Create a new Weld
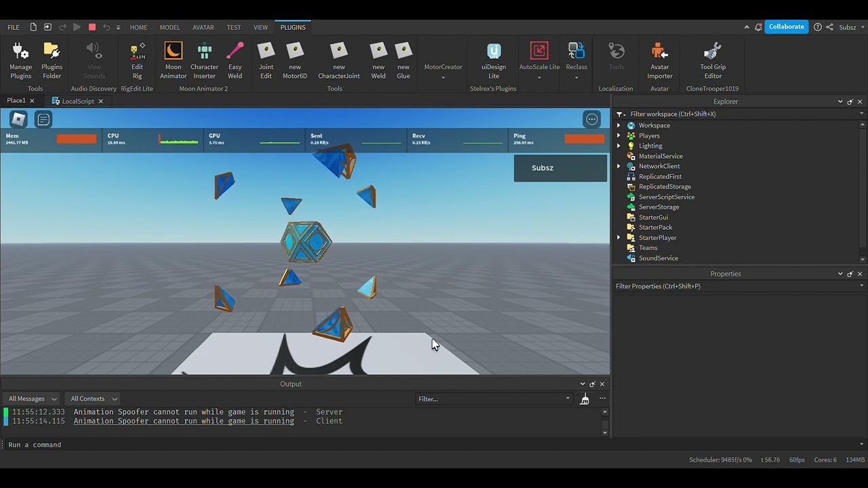Image resolution: width=868 pixels, height=488 pixels. (x=378, y=61)
